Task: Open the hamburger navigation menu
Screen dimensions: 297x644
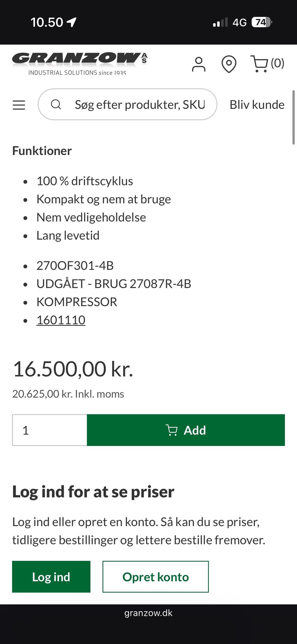Action: (19, 105)
